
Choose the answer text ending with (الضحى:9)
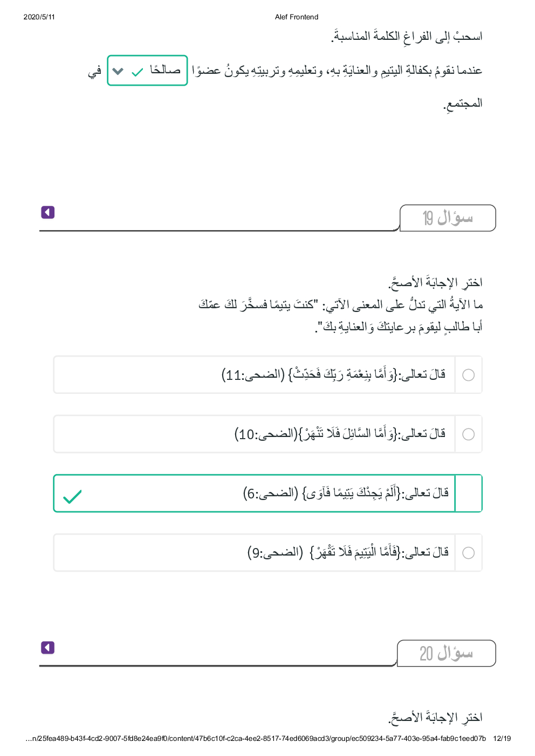[x=348, y=552]
